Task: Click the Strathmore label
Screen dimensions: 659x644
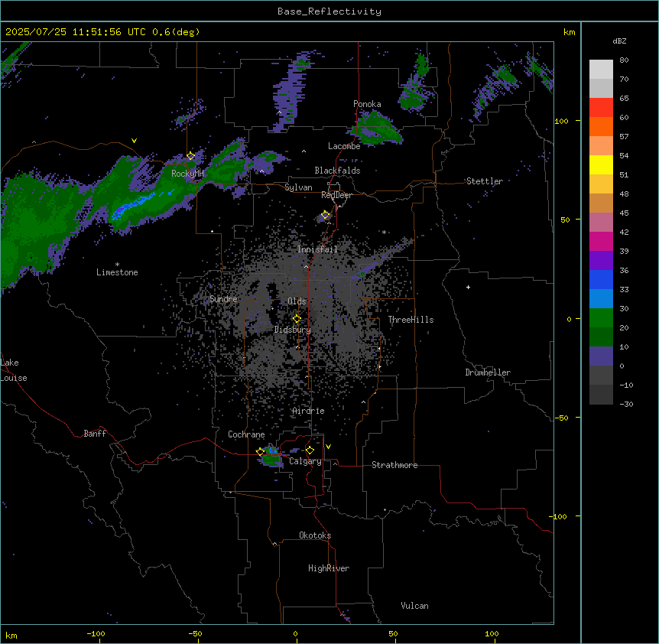Action: pos(394,465)
